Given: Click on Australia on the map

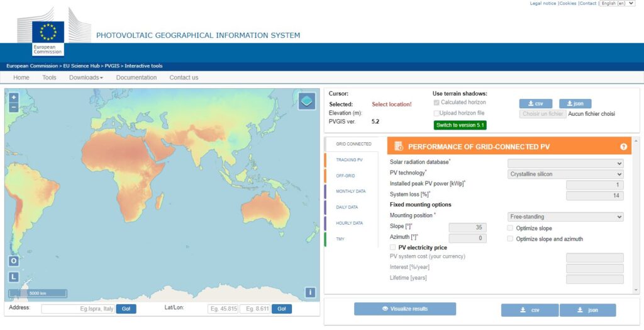Looking at the screenshot, I should coord(265,210).
